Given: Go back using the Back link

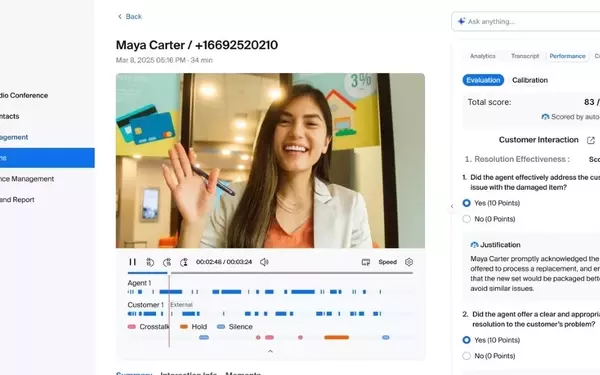Looking at the screenshot, I should [134, 16].
